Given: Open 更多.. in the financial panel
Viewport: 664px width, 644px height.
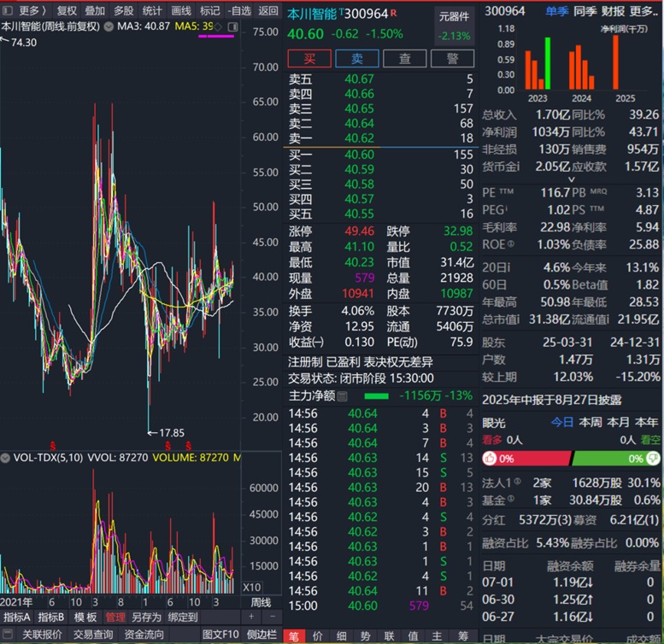Looking at the screenshot, I should coord(643,11).
